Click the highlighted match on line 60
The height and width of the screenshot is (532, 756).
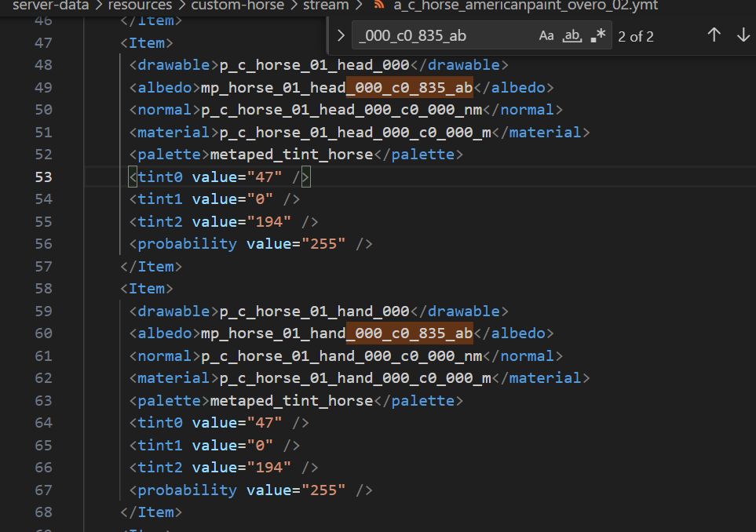click(x=410, y=333)
